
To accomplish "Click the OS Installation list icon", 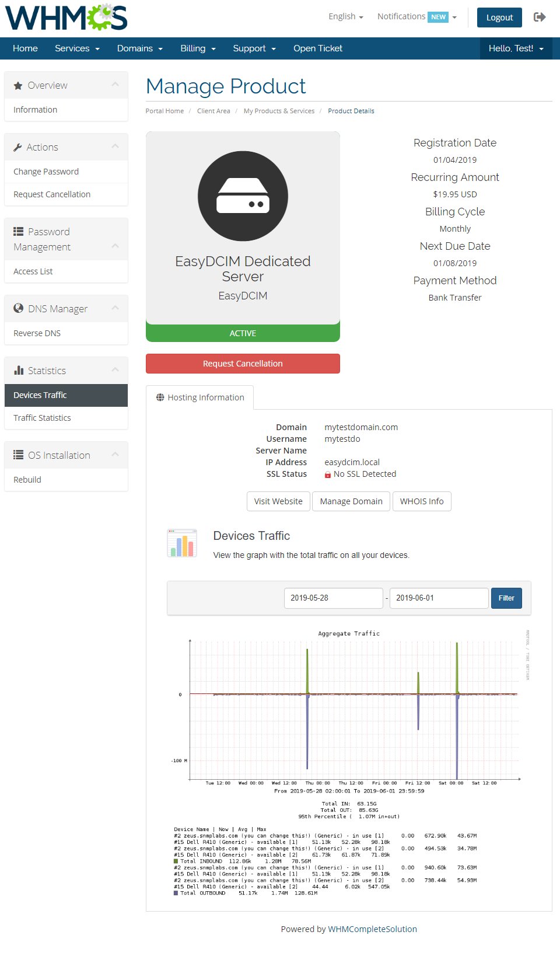I will click(x=18, y=455).
